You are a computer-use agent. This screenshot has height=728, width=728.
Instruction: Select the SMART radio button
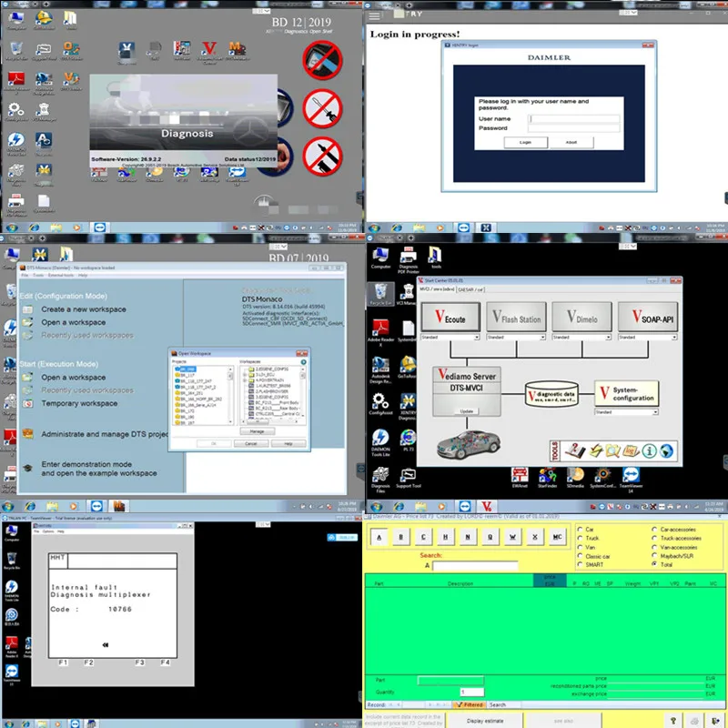click(580, 564)
